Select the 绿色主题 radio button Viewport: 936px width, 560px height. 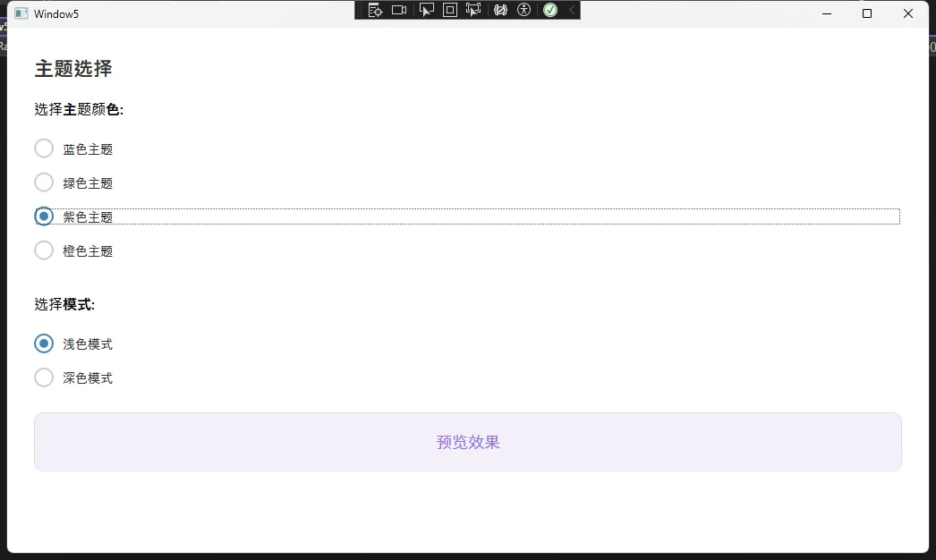pyautogui.click(x=43, y=182)
